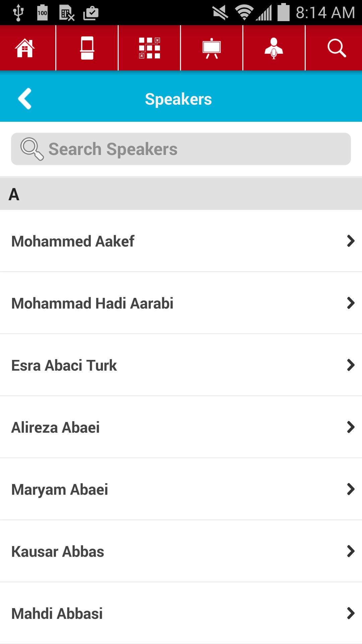This screenshot has height=644, width=362.
Task: Tap the Wi-Fi status icon
Action: click(244, 13)
